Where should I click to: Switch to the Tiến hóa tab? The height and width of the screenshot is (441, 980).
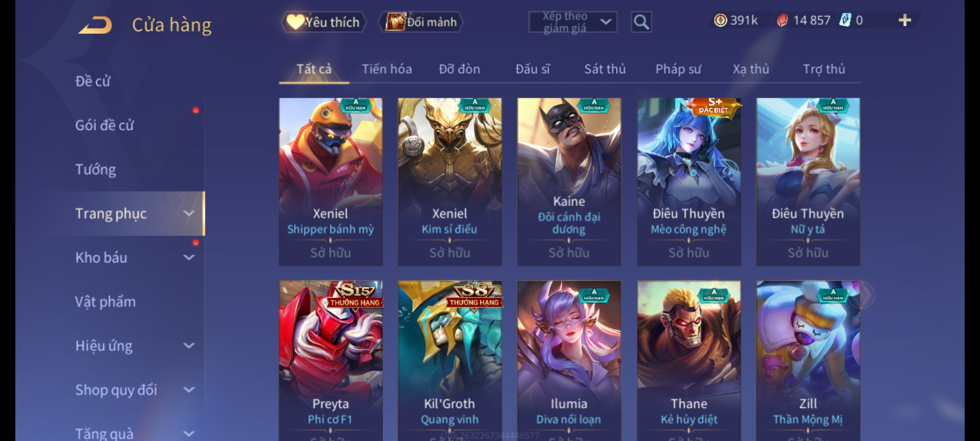(x=387, y=69)
